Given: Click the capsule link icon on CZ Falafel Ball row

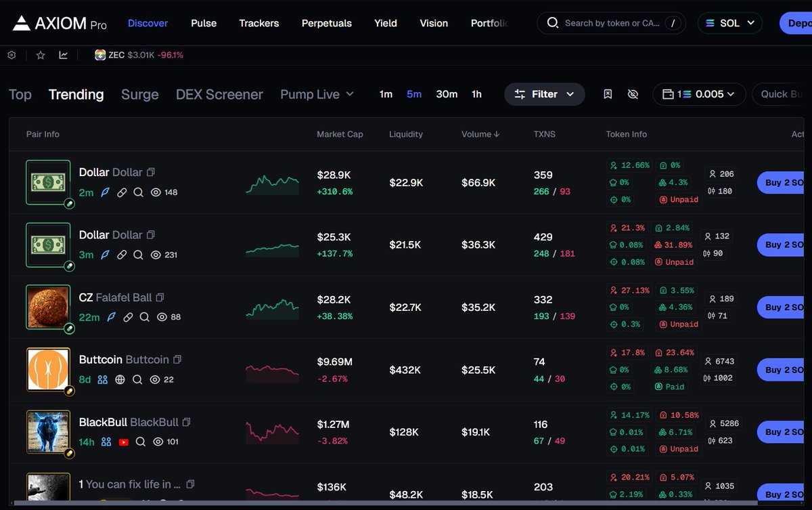Looking at the screenshot, I should tap(128, 317).
